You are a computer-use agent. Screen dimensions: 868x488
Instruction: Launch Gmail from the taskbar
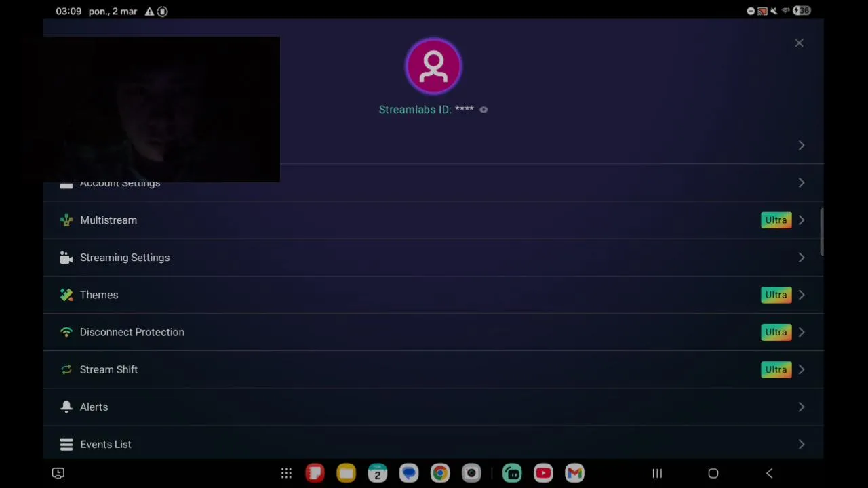(574, 473)
